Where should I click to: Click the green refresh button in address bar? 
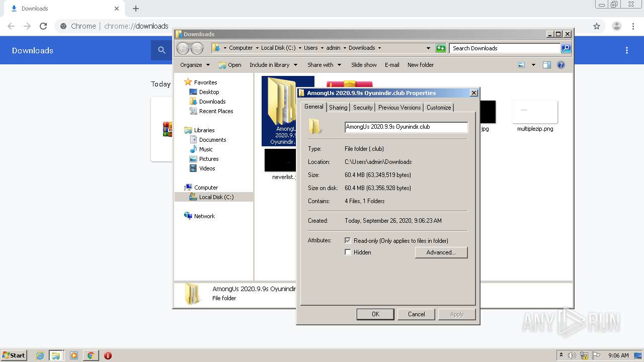441,48
